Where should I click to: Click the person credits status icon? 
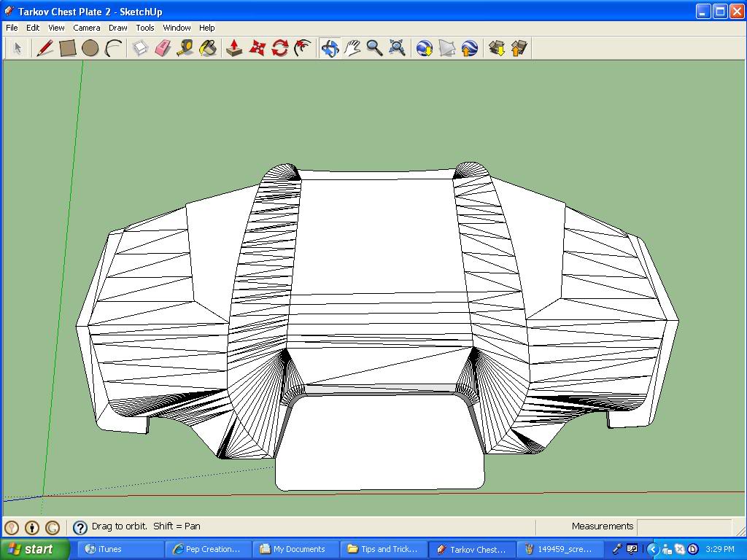[x=32, y=527]
